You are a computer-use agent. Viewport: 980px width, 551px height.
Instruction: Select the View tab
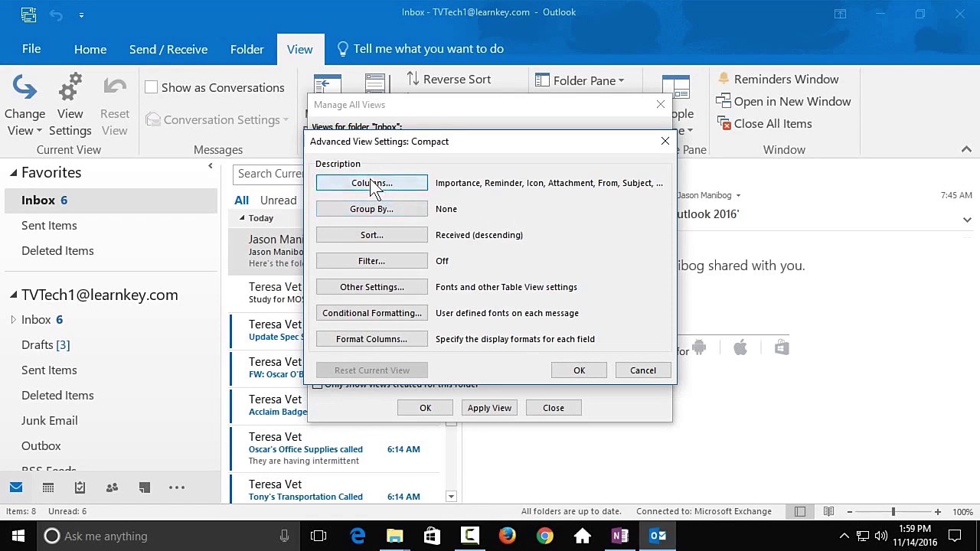tap(299, 49)
